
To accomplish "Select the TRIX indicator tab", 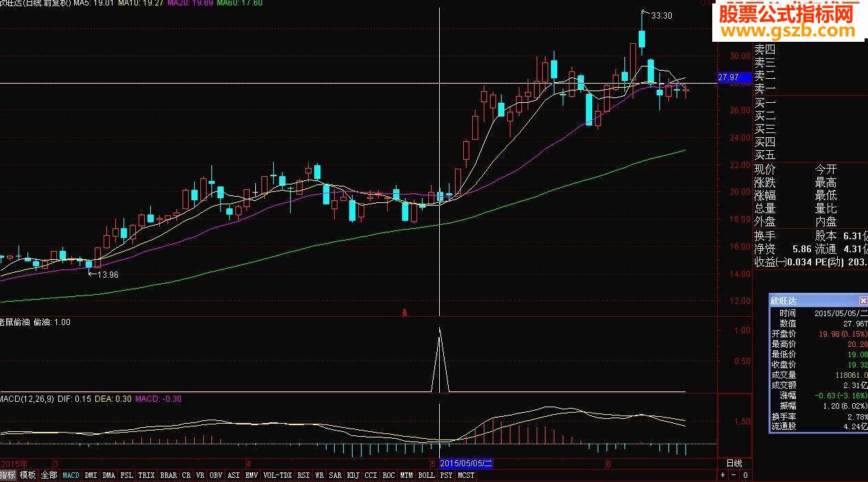I will (146, 475).
